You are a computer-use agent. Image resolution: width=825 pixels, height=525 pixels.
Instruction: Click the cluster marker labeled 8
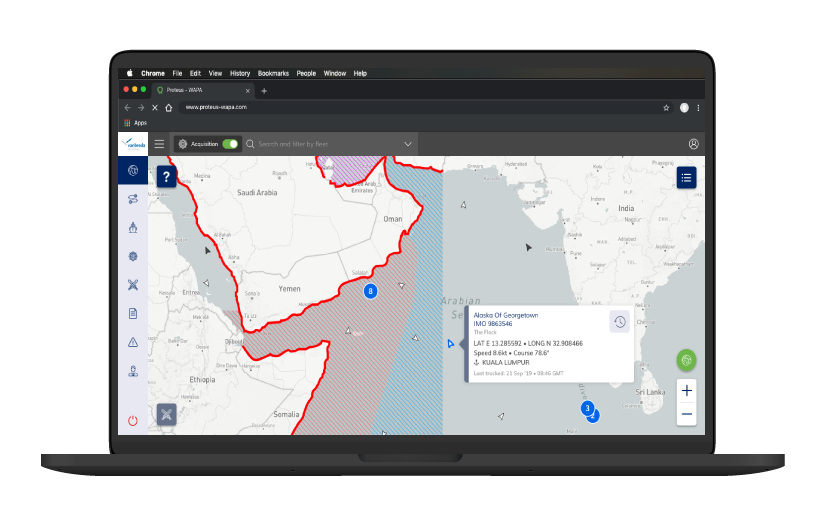370,291
